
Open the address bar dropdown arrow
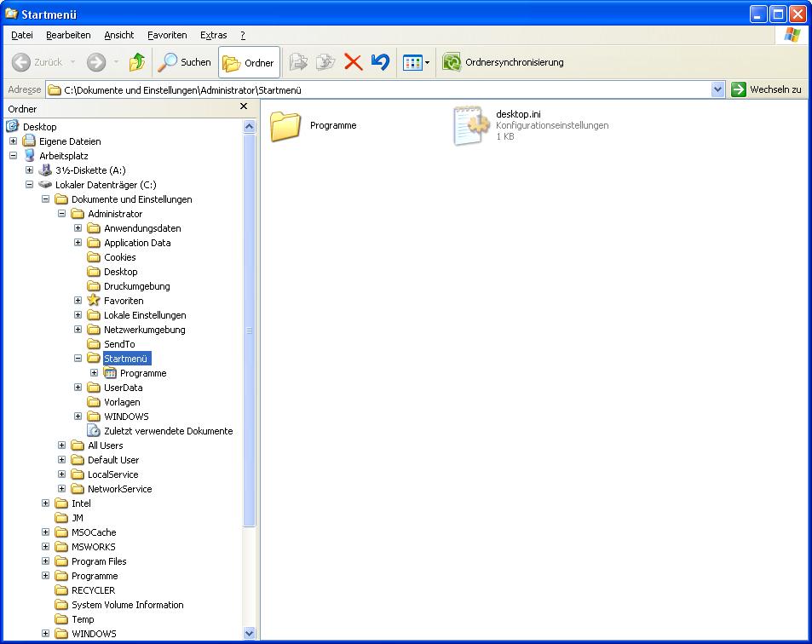pyautogui.click(x=717, y=89)
